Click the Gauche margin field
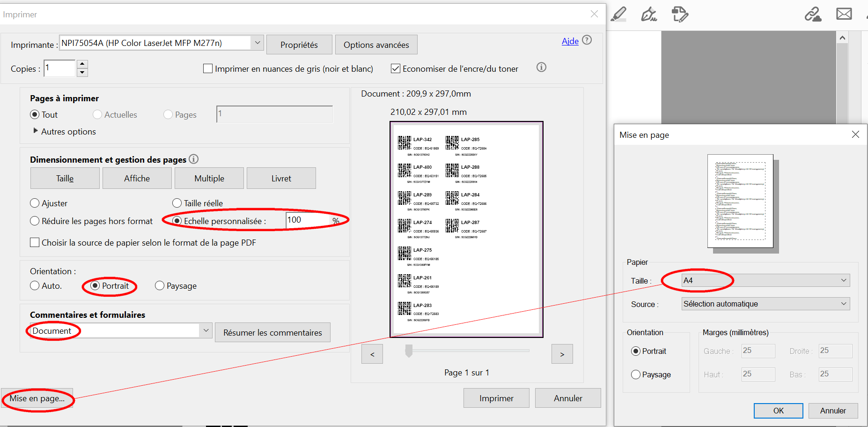This screenshot has height=427, width=868. (x=758, y=351)
